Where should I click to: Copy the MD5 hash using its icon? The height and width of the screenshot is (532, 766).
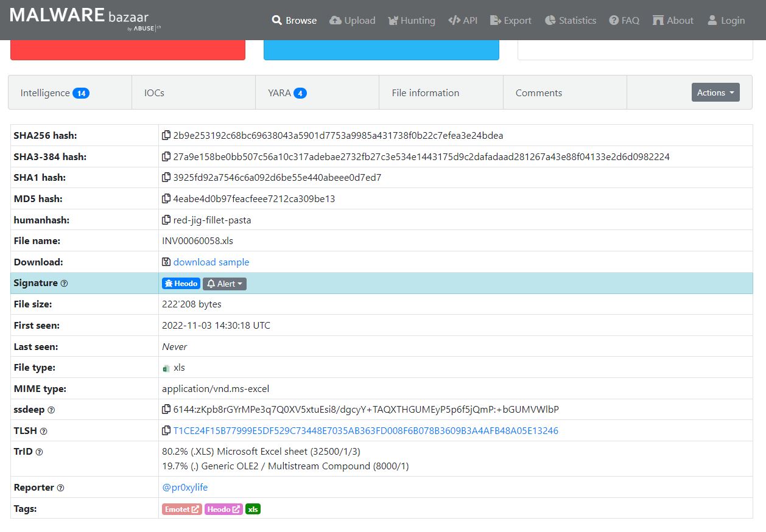point(166,198)
